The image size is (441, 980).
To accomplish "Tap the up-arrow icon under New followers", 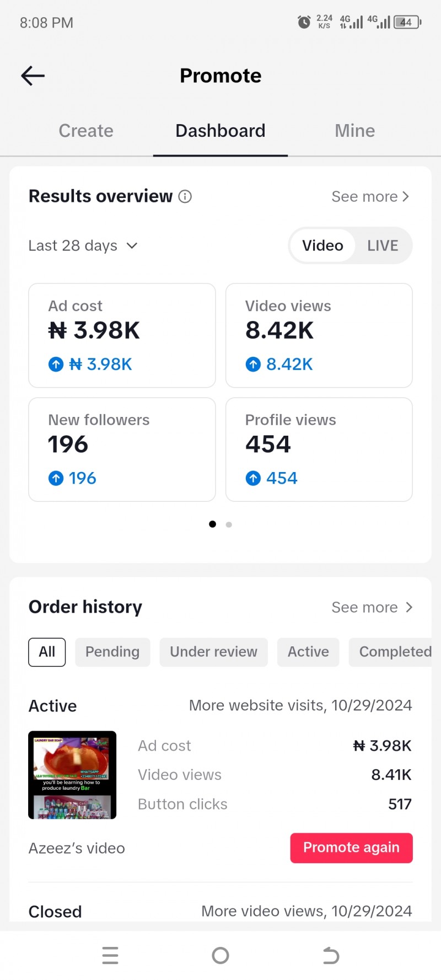I will 56,478.
